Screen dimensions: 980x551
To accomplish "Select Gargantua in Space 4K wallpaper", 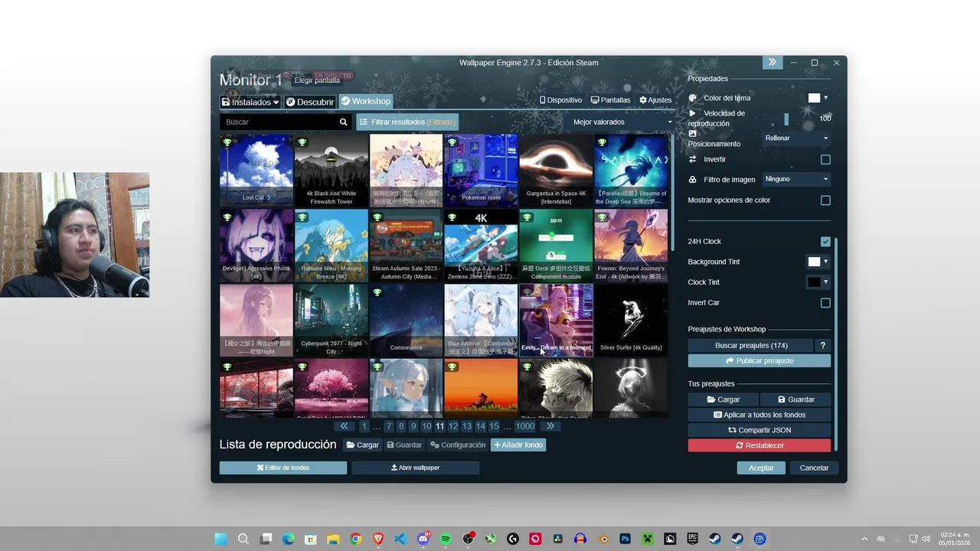I will 556,171.
